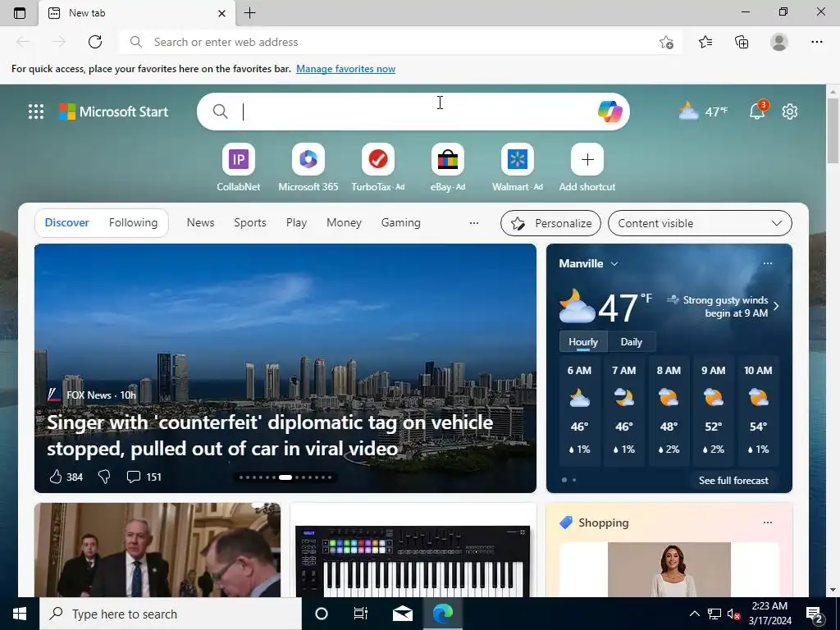
Task: Open the Action Center notifications icon
Action: (815, 615)
